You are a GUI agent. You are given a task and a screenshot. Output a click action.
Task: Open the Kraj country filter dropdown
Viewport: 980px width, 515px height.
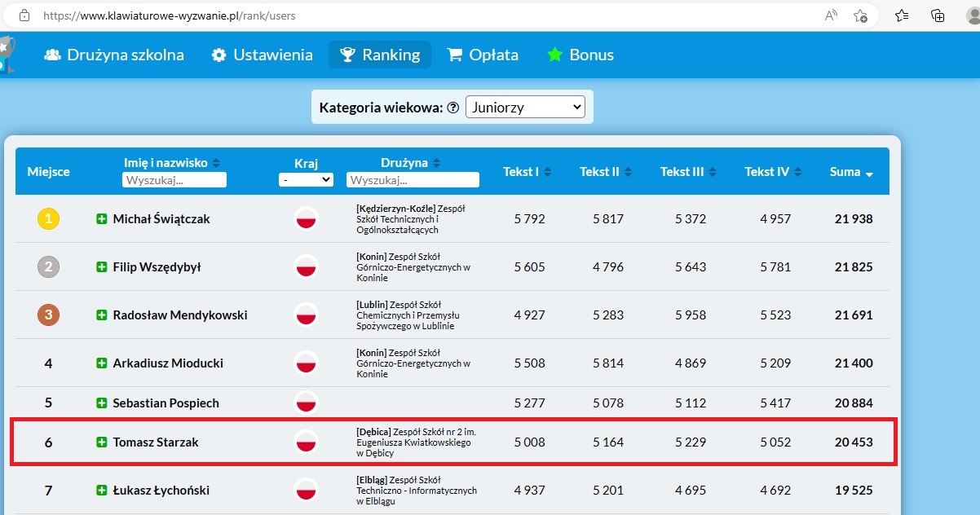tap(306, 179)
